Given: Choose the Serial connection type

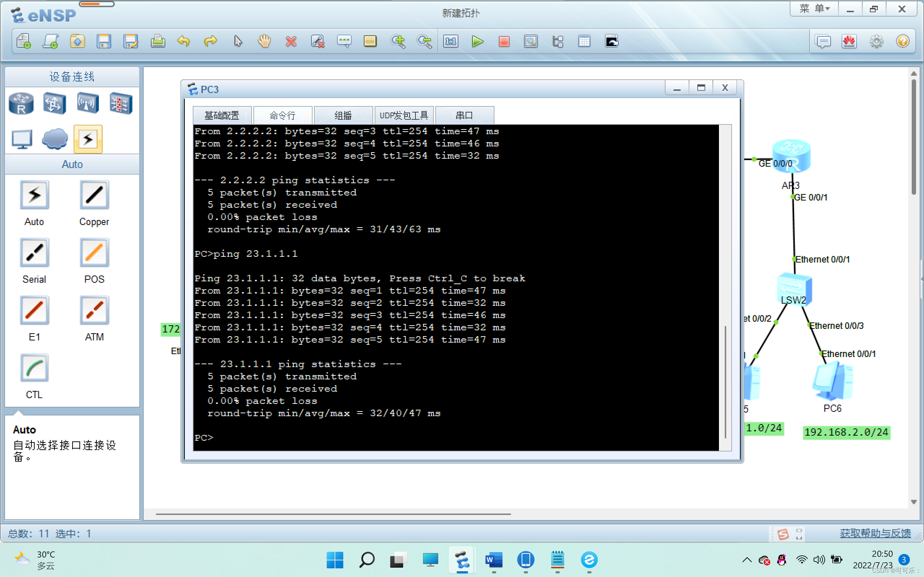Looking at the screenshot, I should pyautogui.click(x=34, y=252).
